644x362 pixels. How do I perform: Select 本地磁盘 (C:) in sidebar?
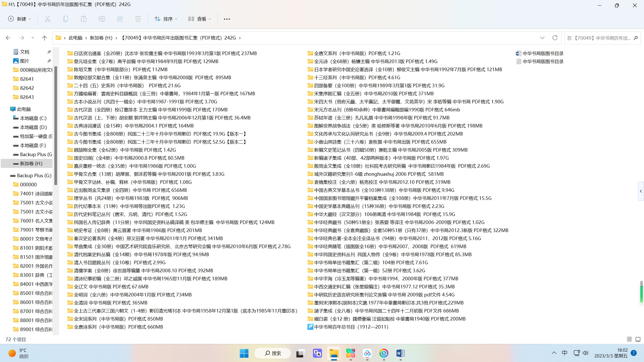pos(30,118)
